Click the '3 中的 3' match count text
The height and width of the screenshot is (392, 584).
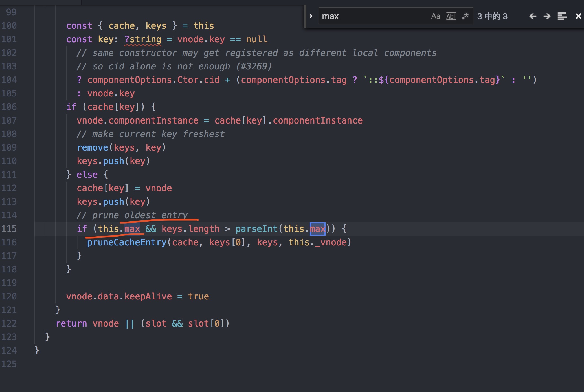492,16
